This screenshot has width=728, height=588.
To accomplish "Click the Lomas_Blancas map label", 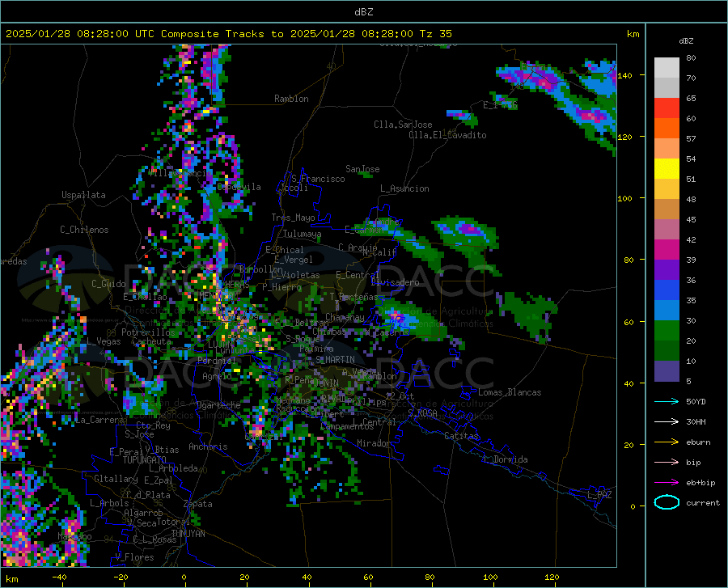I will [x=510, y=392].
